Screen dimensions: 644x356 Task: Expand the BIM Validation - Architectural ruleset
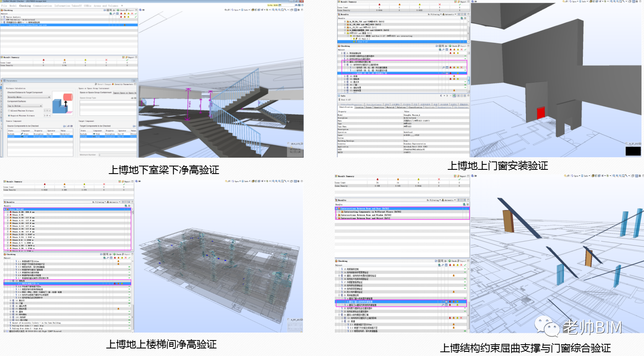click(2, 20)
